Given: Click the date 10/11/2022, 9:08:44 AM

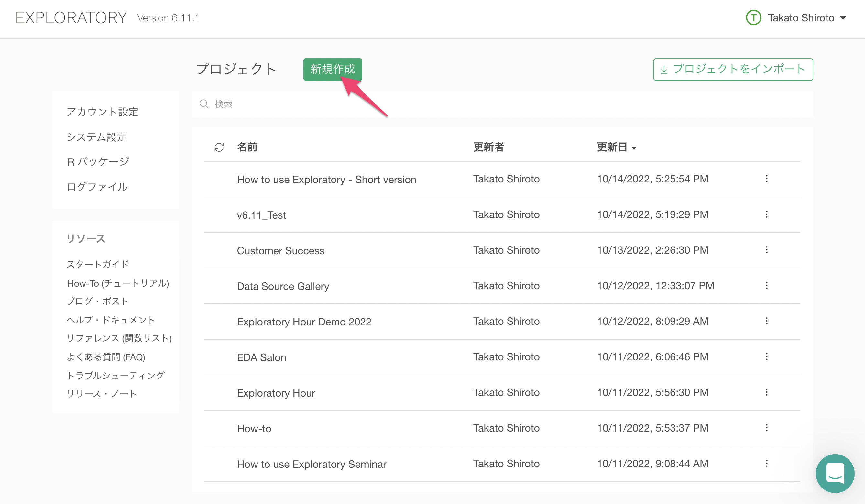Looking at the screenshot, I should coord(652,464).
